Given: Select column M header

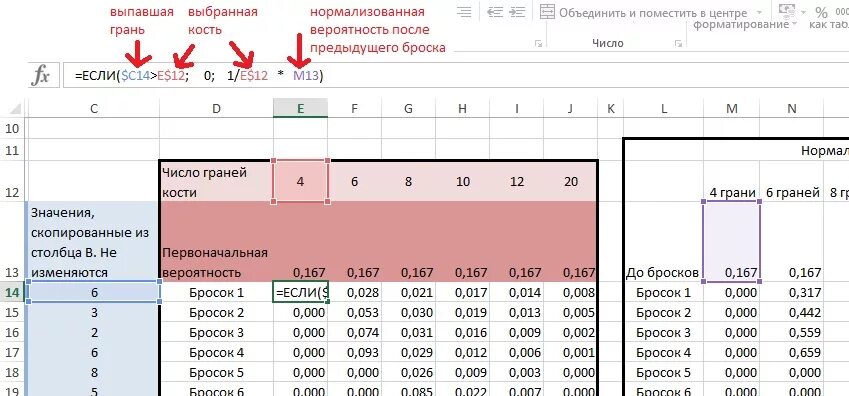Looking at the screenshot, I should (x=732, y=108).
